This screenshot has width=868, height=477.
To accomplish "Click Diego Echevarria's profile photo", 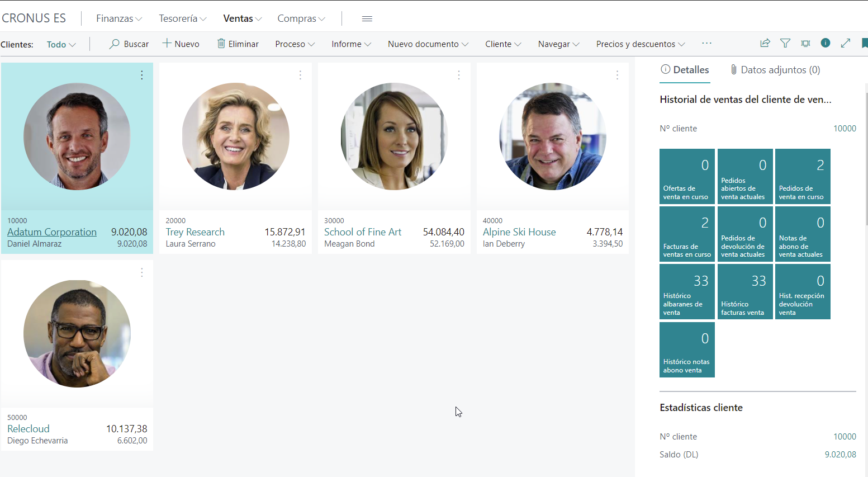I will pyautogui.click(x=77, y=334).
